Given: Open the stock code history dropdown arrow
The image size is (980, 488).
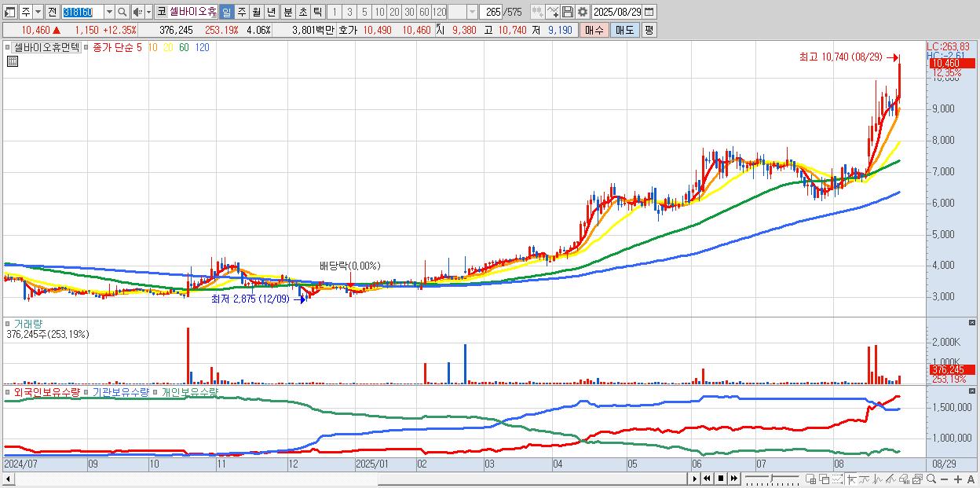Looking at the screenshot, I should [x=109, y=12].
